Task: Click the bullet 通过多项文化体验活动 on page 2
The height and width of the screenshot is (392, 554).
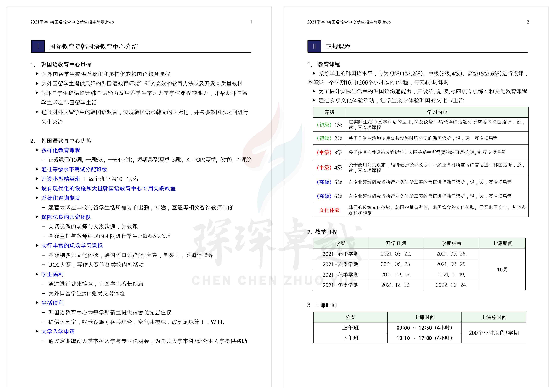Action: coord(391,100)
